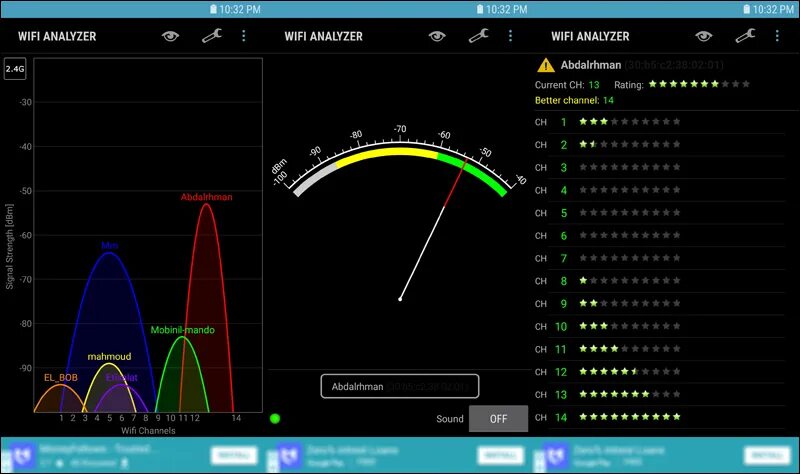This screenshot has height=474, width=800.
Task: Select the Abdalrhman network header in the rating panel
Action: 642,65
